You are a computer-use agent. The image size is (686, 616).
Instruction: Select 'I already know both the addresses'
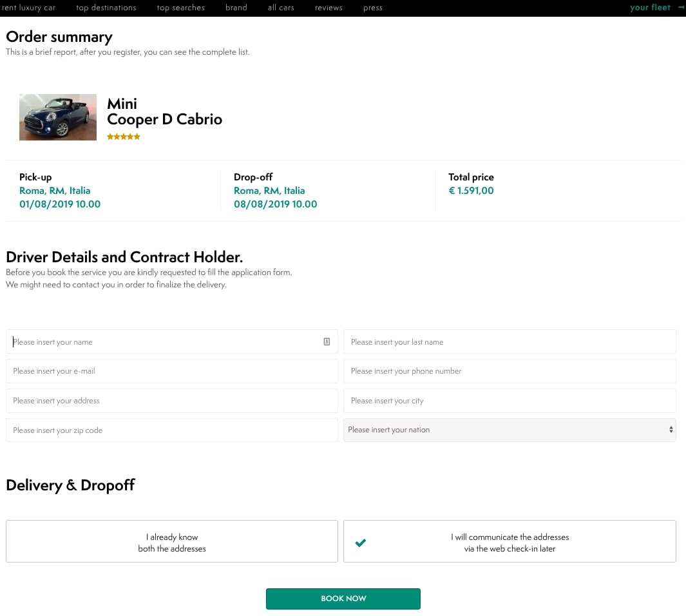pos(171,542)
